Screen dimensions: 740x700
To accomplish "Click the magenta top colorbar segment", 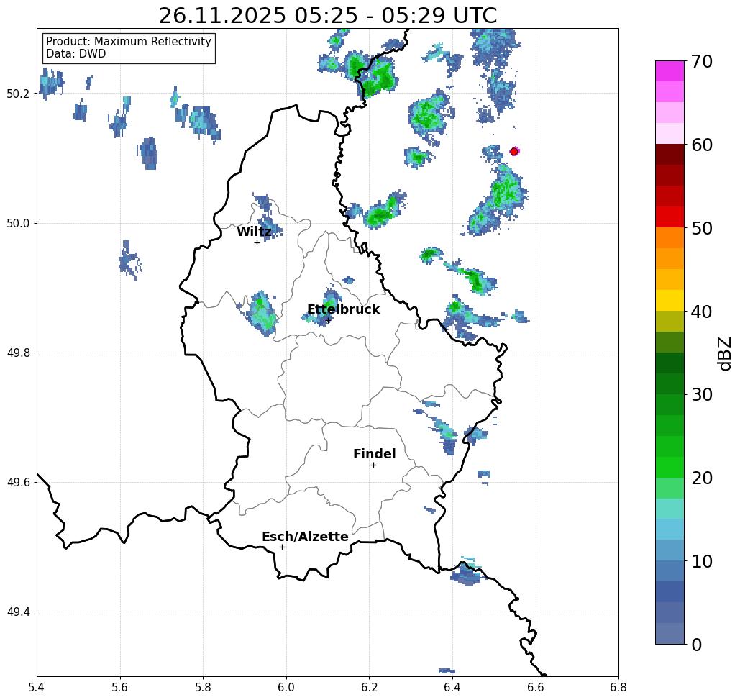I will coord(670,71).
